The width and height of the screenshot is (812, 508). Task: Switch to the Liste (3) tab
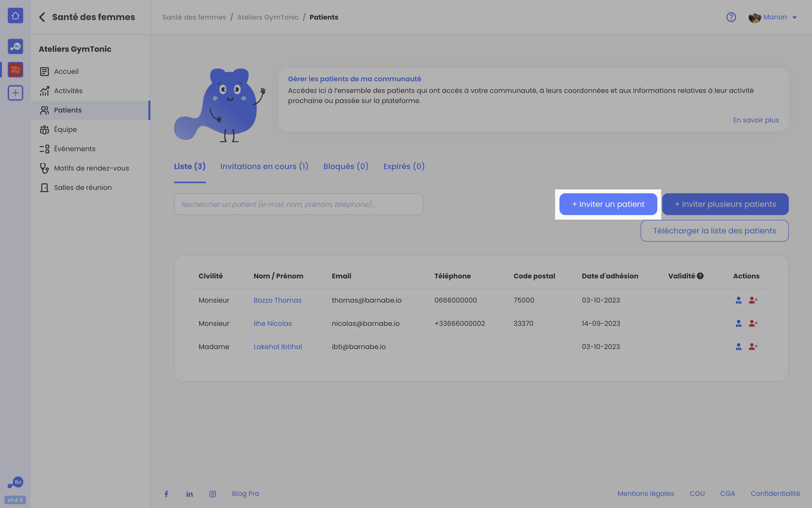pos(189,166)
